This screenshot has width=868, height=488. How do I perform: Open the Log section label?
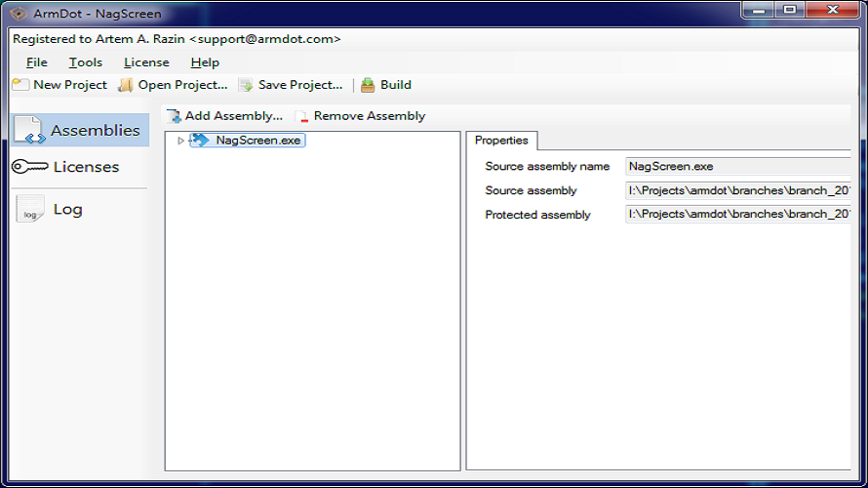67,210
